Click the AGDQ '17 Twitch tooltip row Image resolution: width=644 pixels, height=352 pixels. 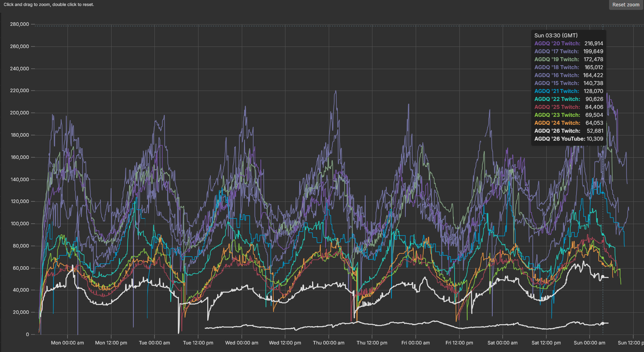(569, 51)
